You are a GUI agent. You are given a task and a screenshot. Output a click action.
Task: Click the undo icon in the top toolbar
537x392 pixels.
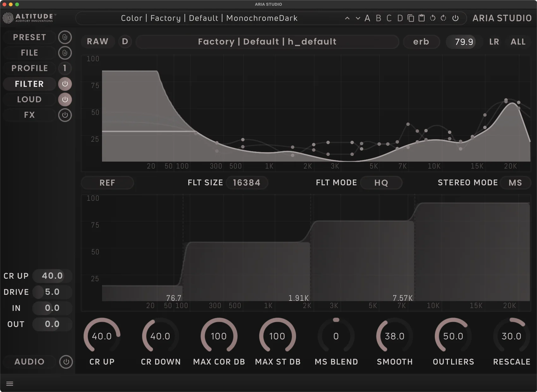tap(432, 18)
